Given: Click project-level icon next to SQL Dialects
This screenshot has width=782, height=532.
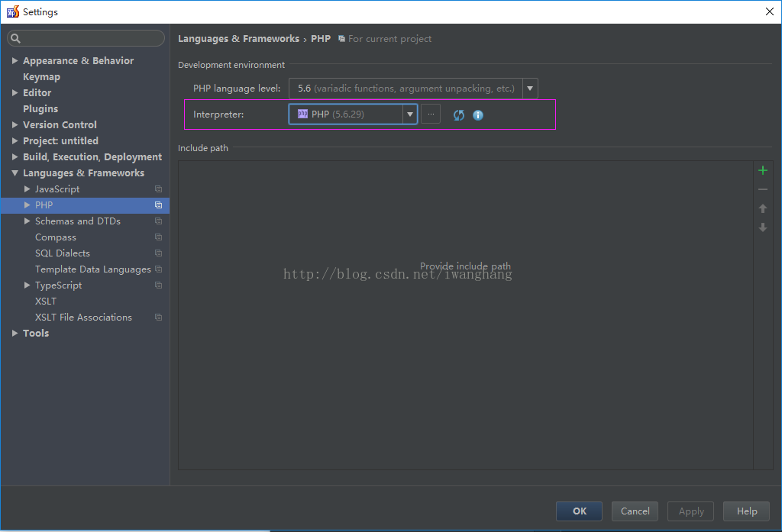Looking at the screenshot, I should (x=159, y=253).
